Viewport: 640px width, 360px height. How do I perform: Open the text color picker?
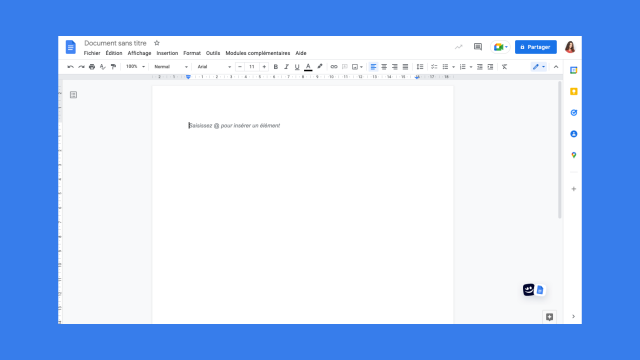[x=308, y=67]
